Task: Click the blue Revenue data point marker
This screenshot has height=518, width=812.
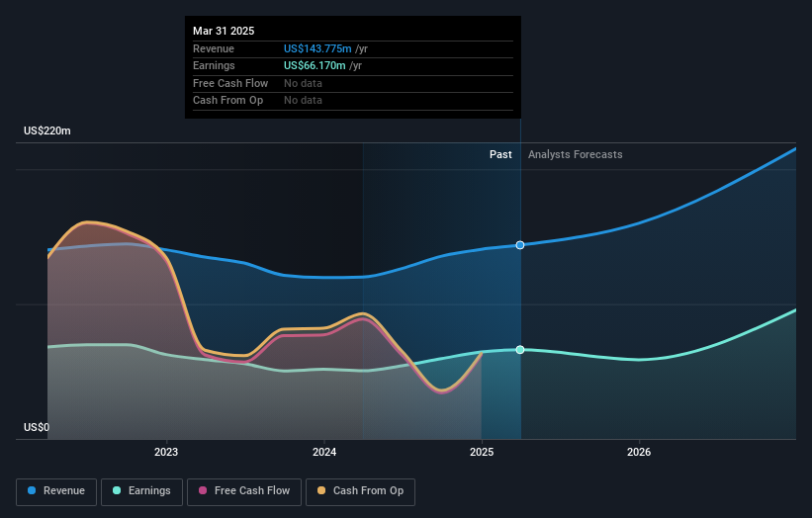Action: [520, 245]
